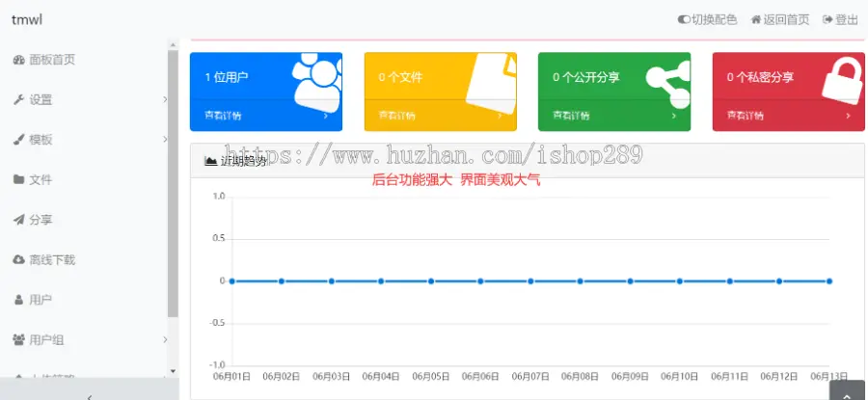This screenshot has height=400, width=868.
Task: Click the 06月05日 axis label
Action: [x=431, y=376]
